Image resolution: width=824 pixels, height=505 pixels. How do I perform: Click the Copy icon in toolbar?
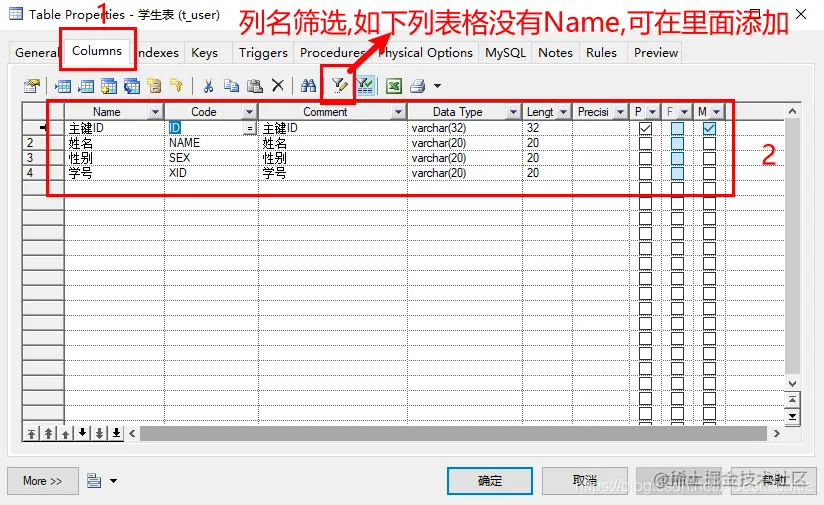231,86
